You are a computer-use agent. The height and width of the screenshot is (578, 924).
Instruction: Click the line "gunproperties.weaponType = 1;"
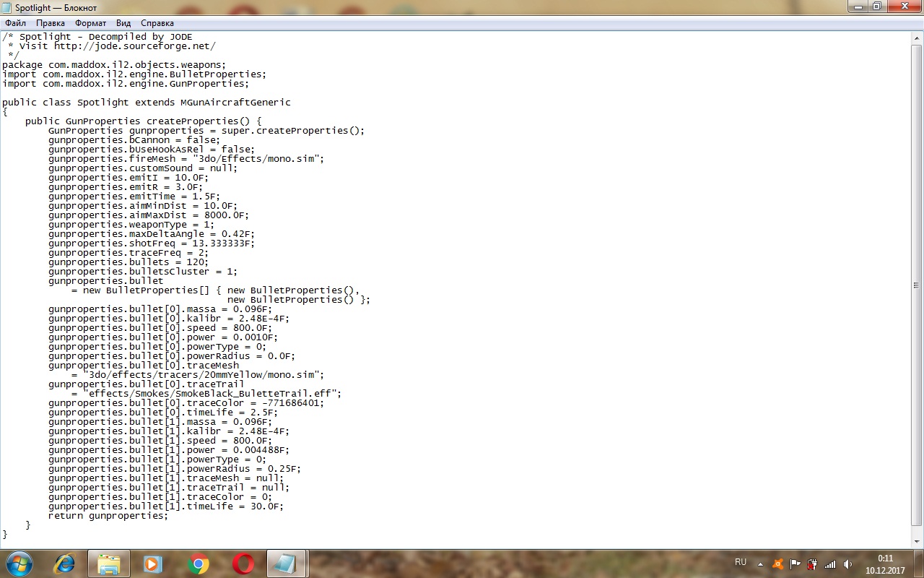(x=131, y=224)
